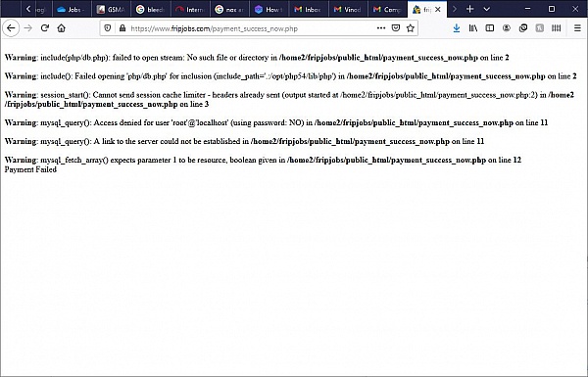Viewport: 588px width, 377px height.
Task: Switch to the 'nox' Google search tab
Action: pos(230,10)
